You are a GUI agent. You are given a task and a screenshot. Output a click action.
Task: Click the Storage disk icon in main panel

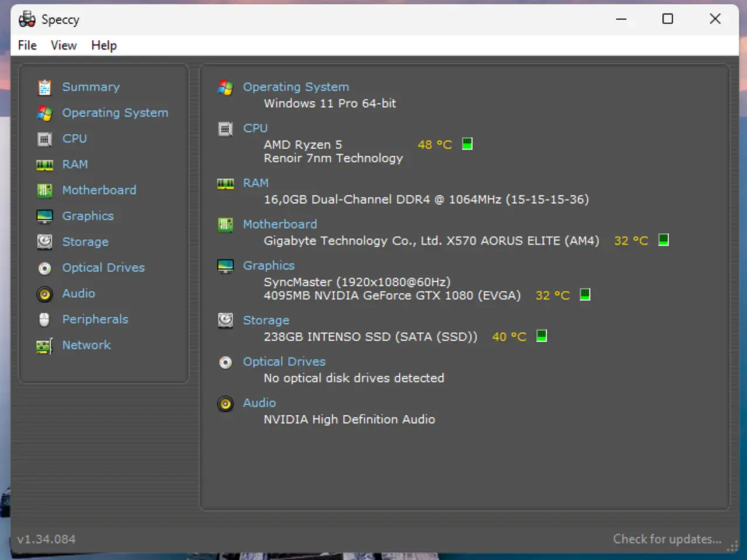click(225, 320)
